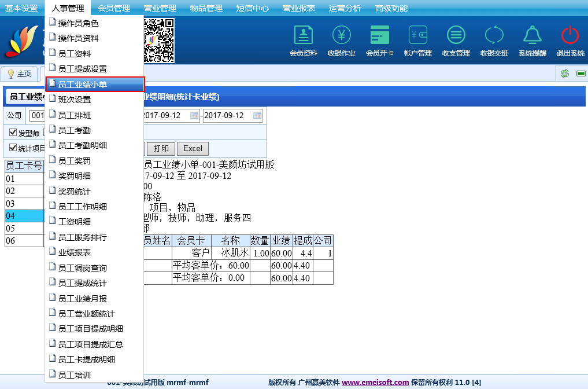Click the green refresh icon at right of tab bar
Image resolution: width=588 pixels, height=389 pixels.
(x=565, y=73)
